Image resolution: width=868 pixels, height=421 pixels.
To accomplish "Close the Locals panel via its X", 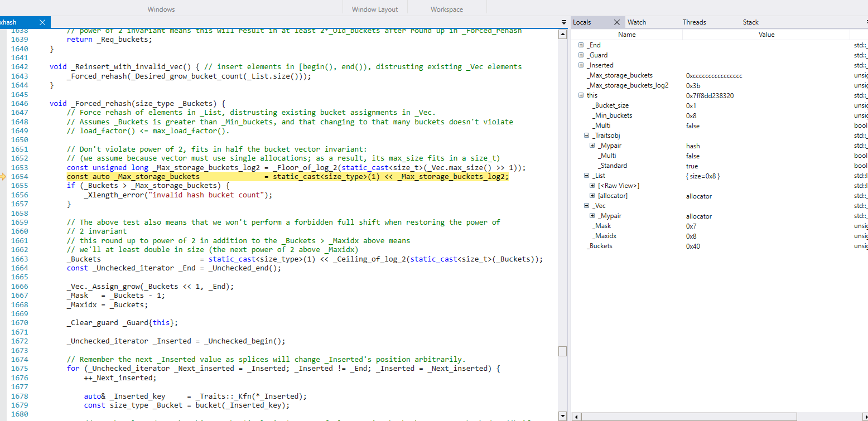I will click(617, 22).
